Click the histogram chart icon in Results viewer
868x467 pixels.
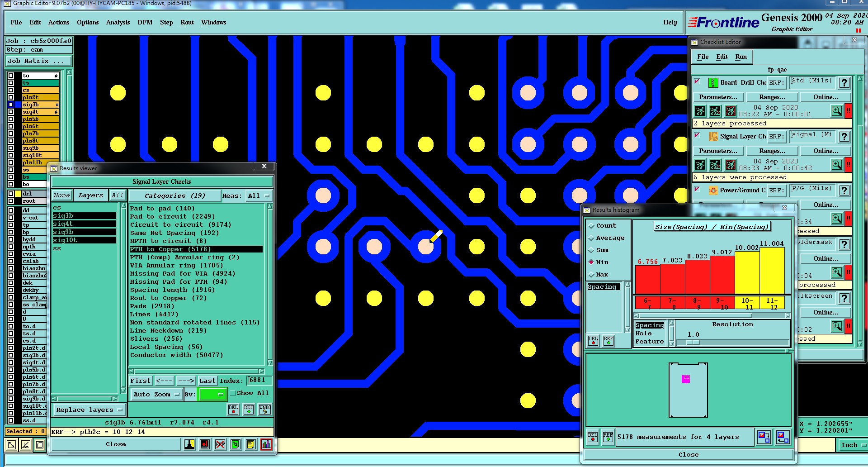pos(266,444)
